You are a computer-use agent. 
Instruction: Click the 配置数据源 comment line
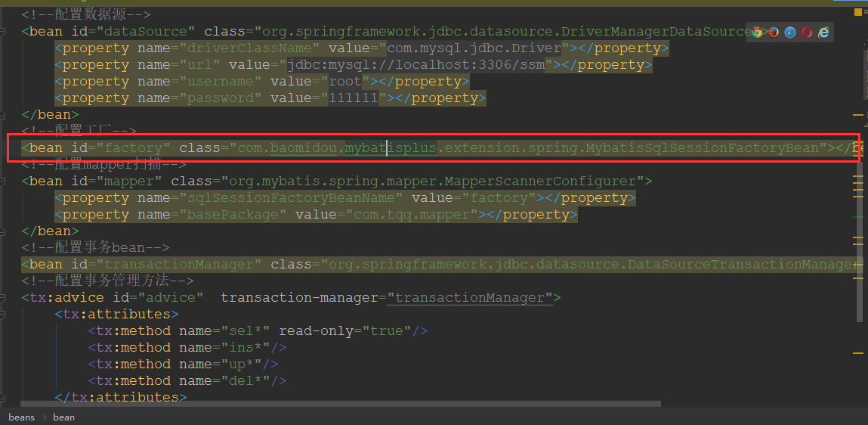pyautogui.click(x=86, y=15)
